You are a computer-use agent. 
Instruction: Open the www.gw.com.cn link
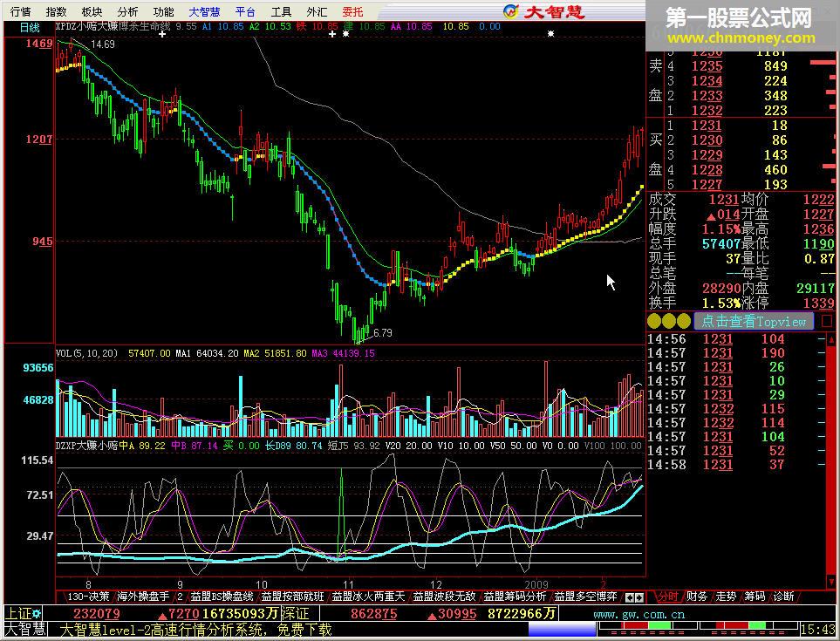(639, 614)
